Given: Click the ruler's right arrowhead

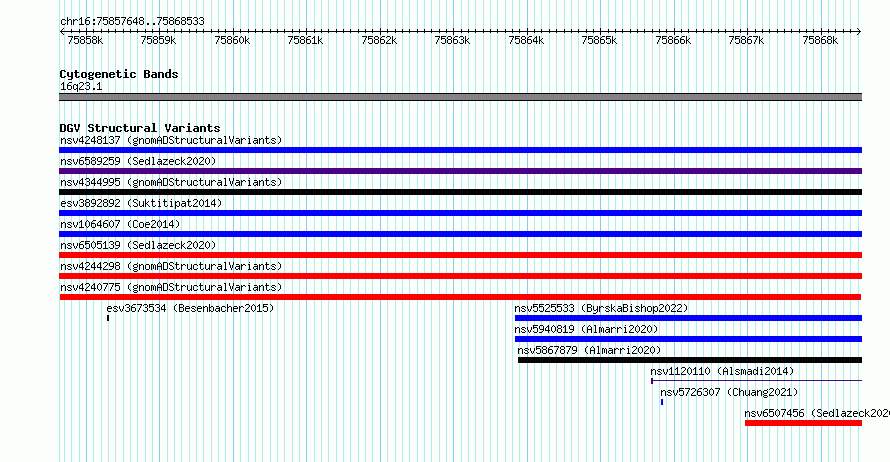Looking at the screenshot, I should pyautogui.click(x=859, y=31).
